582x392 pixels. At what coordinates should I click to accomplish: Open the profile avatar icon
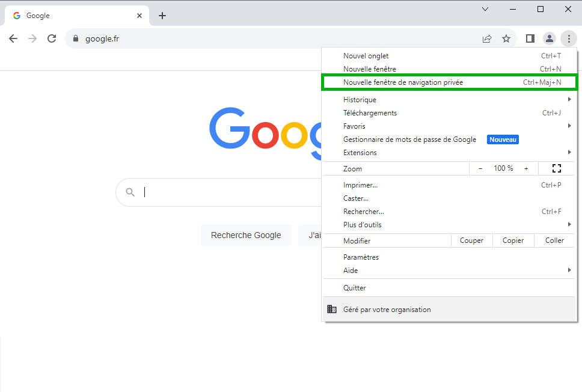[x=550, y=38]
